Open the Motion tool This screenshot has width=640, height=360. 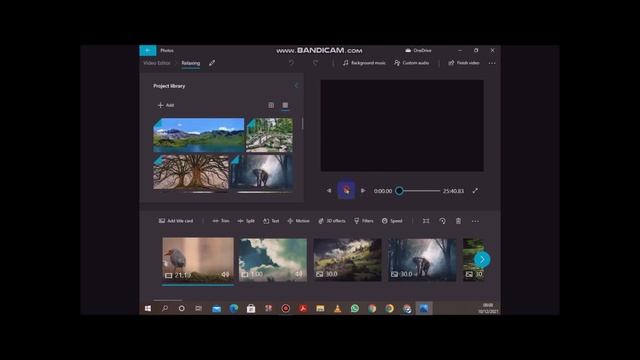point(298,221)
